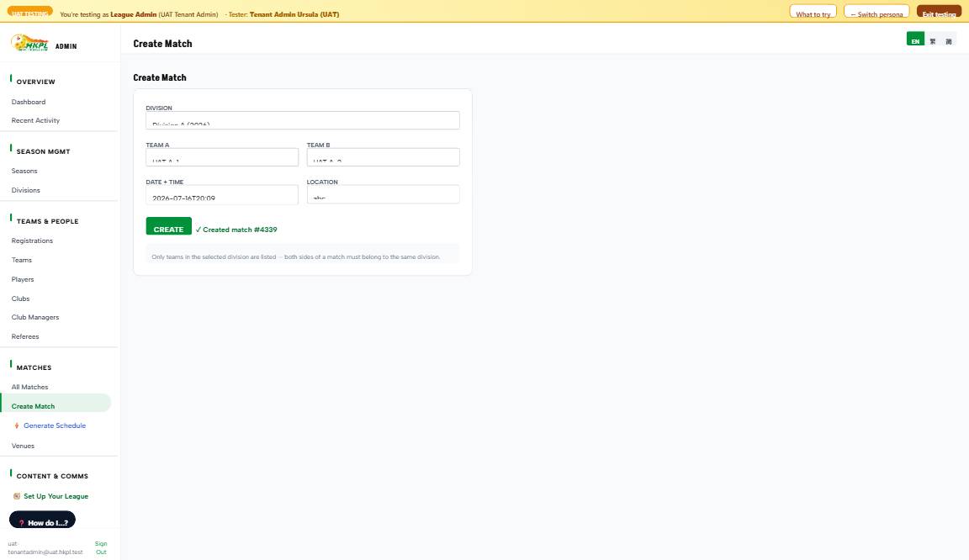
Task: Open Referees in the sidebar
Action: click(25, 337)
